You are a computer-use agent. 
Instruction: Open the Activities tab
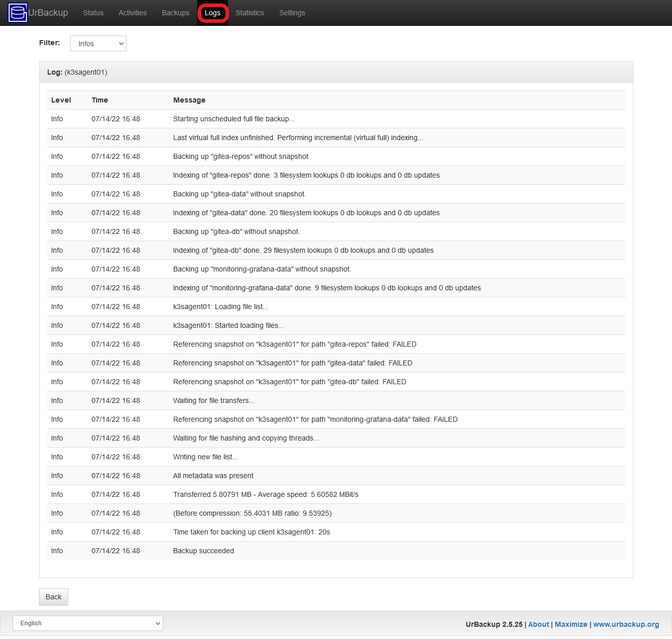pos(133,13)
